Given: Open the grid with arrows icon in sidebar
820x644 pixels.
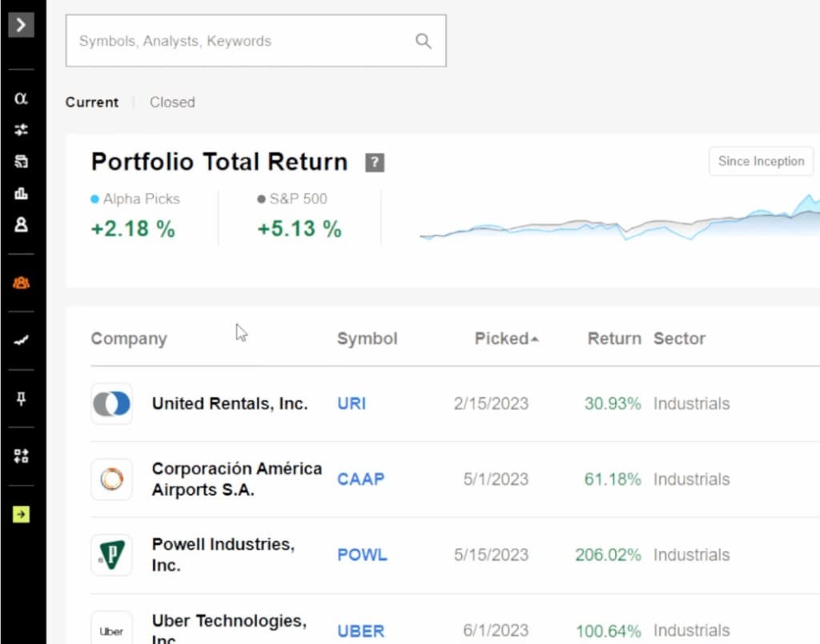Looking at the screenshot, I should 21,457.
